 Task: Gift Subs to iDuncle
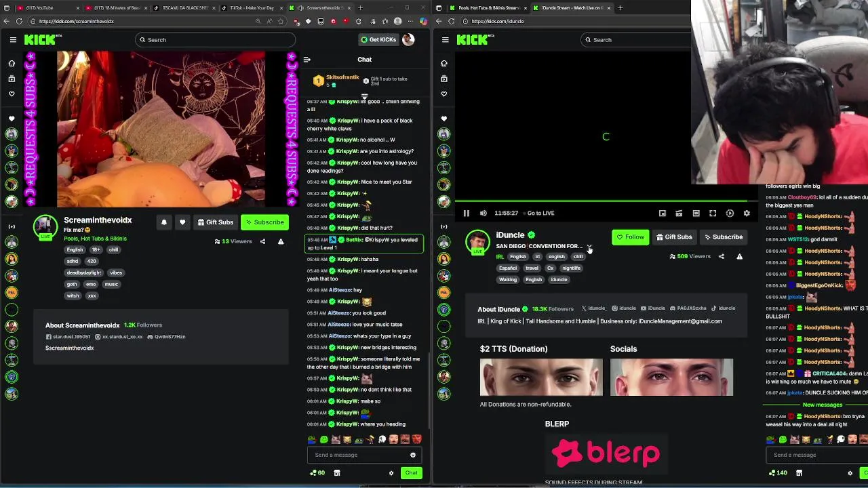point(675,237)
